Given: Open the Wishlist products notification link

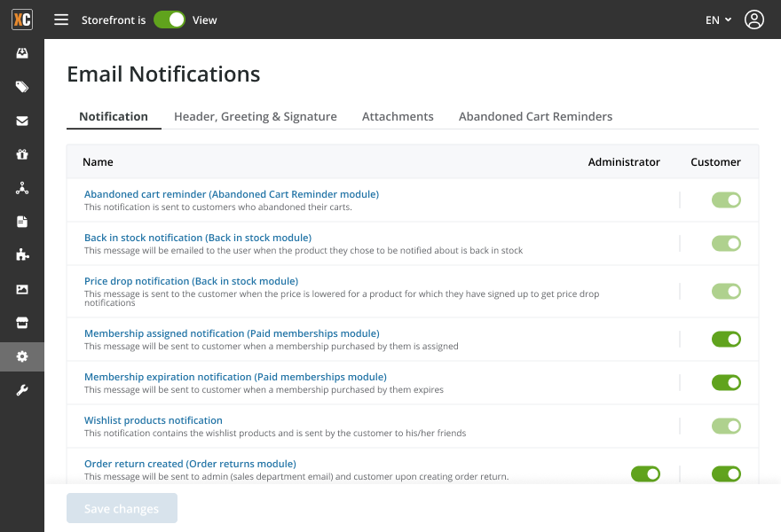Looking at the screenshot, I should (154, 420).
